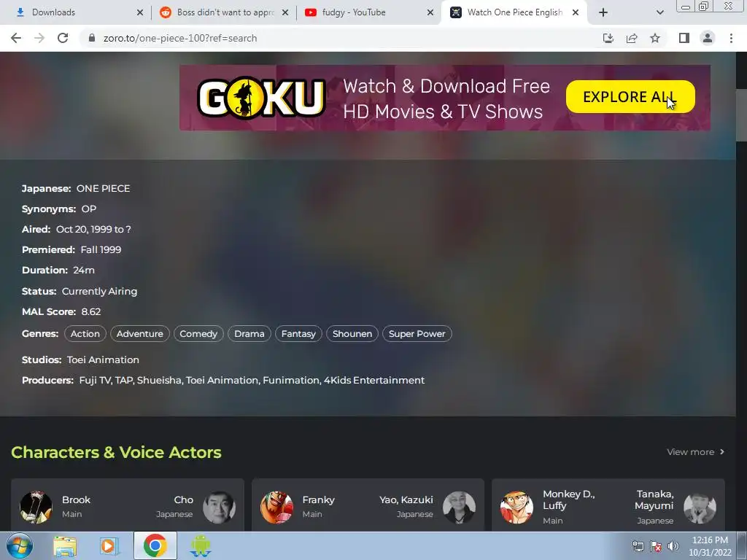Viewport: 747px width, 560px height.
Task: Close the Watch One Piece tab
Action: point(576,12)
